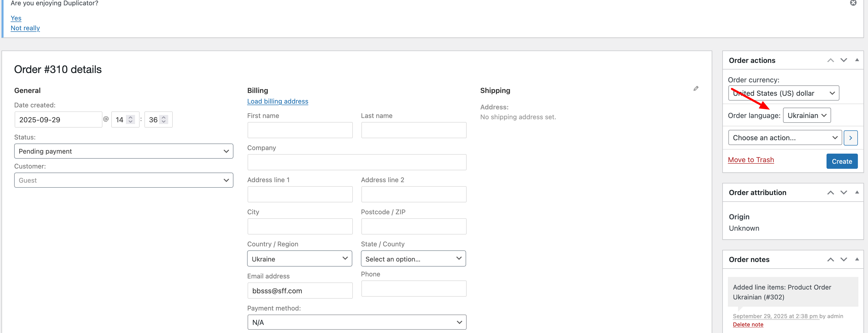Move Order actions panel down
Viewport: 868px width, 333px height.
(843, 60)
